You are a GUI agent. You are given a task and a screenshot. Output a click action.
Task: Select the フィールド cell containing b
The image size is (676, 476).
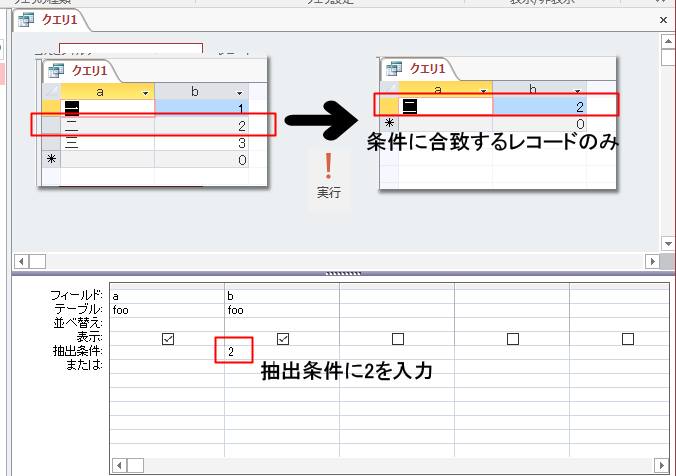(x=282, y=296)
